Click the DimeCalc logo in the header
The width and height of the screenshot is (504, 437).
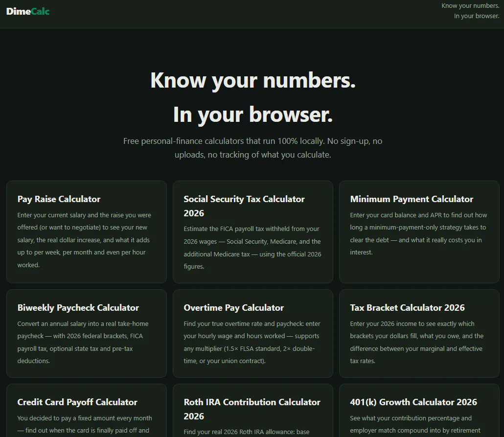coord(27,12)
